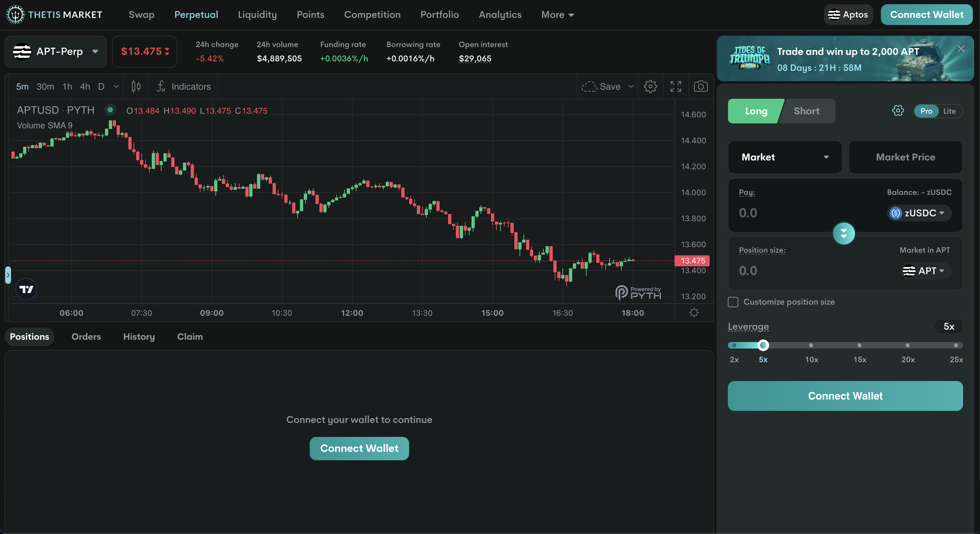This screenshot has height=534, width=980.
Task: Enable Customize position size checkbox
Action: coord(733,302)
